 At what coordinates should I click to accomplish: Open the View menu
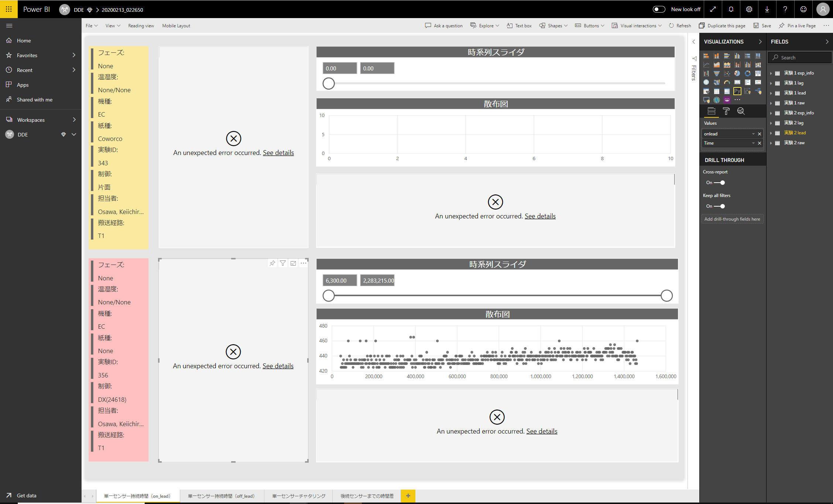[113, 26]
